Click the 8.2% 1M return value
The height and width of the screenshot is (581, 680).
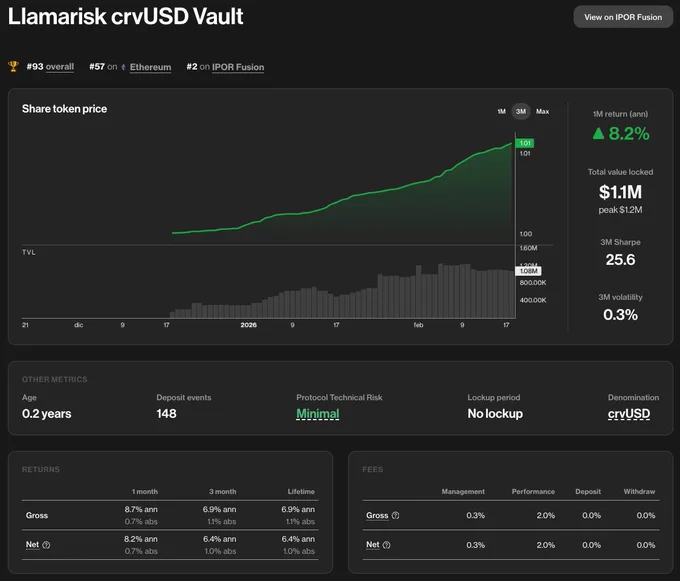point(629,134)
